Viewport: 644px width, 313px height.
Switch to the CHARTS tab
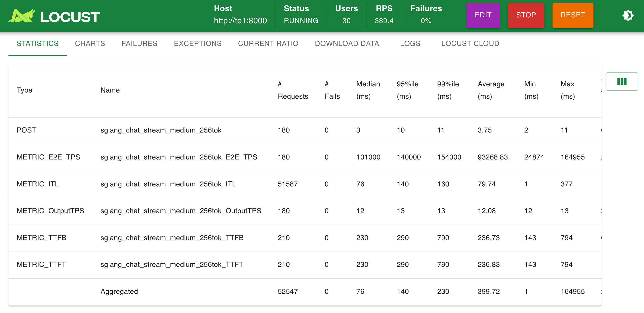[x=90, y=43]
